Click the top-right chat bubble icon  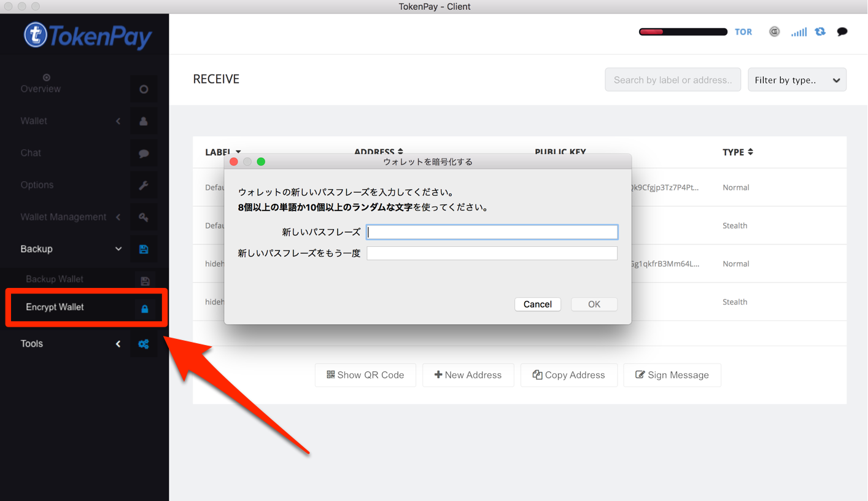[x=842, y=31]
